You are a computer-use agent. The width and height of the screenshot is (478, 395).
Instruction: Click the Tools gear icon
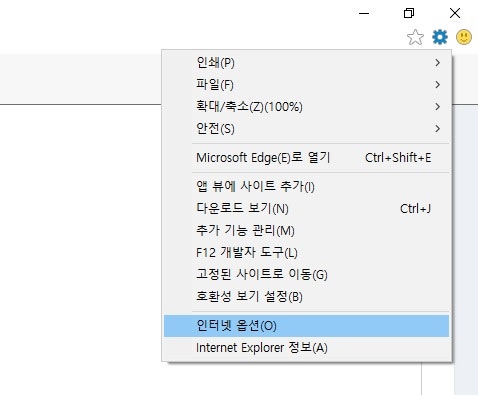pos(440,37)
